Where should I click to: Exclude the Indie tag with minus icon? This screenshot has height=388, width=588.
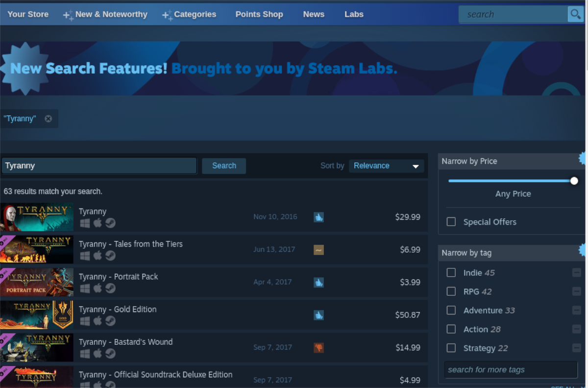click(x=576, y=273)
